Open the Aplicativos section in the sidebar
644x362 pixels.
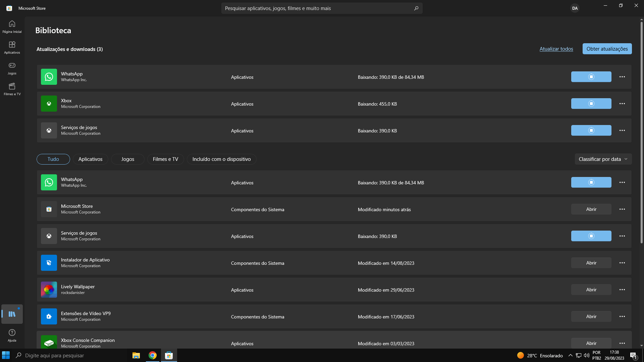click(12, 48)
